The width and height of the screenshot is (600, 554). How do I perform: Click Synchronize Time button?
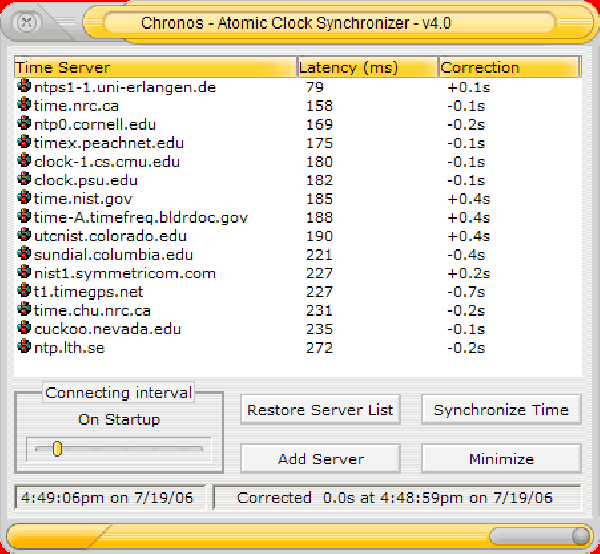(501, 410)
